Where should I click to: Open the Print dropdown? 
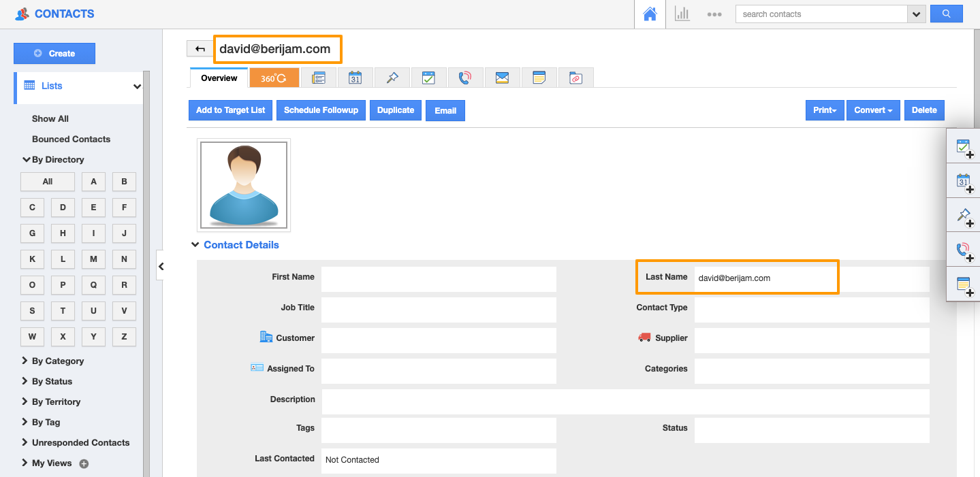click(x=824, y=110)
